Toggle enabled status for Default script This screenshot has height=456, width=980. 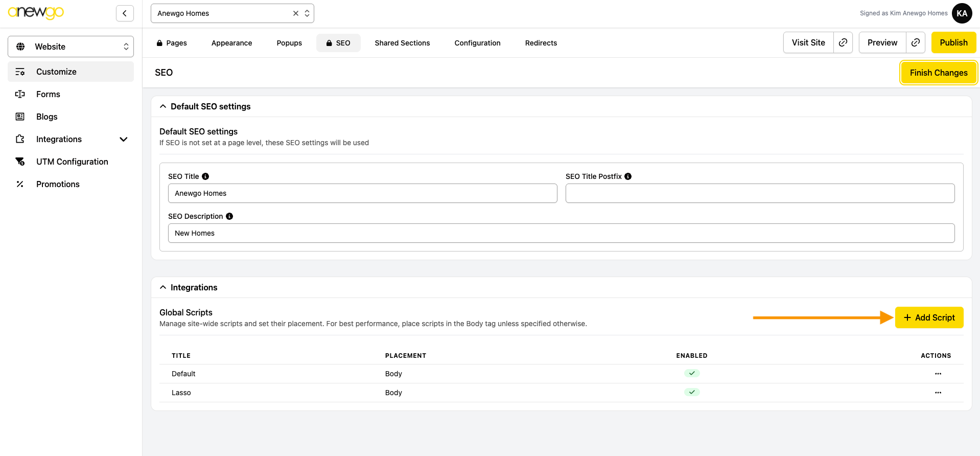pos(692,374)
